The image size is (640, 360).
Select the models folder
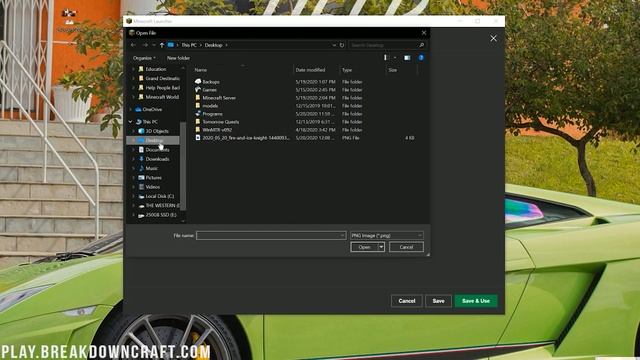(210, 106)
